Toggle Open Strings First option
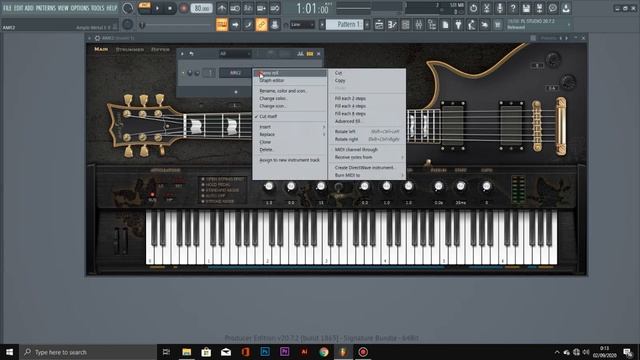 tap(223, 179)
